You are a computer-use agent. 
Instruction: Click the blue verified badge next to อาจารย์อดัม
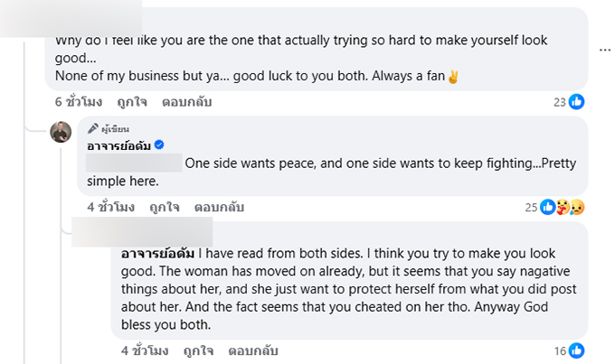click(158, 145)
